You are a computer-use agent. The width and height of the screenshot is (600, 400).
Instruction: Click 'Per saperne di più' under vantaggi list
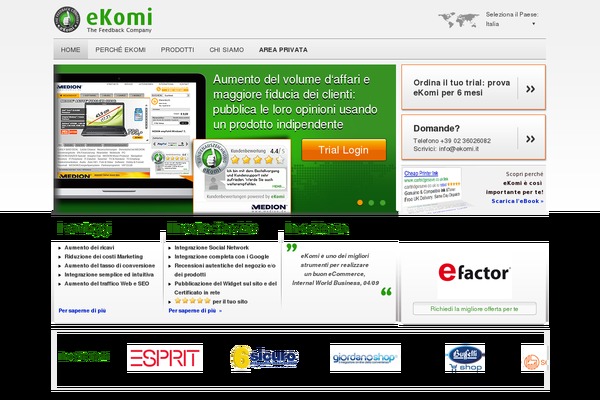pos(82,310)
